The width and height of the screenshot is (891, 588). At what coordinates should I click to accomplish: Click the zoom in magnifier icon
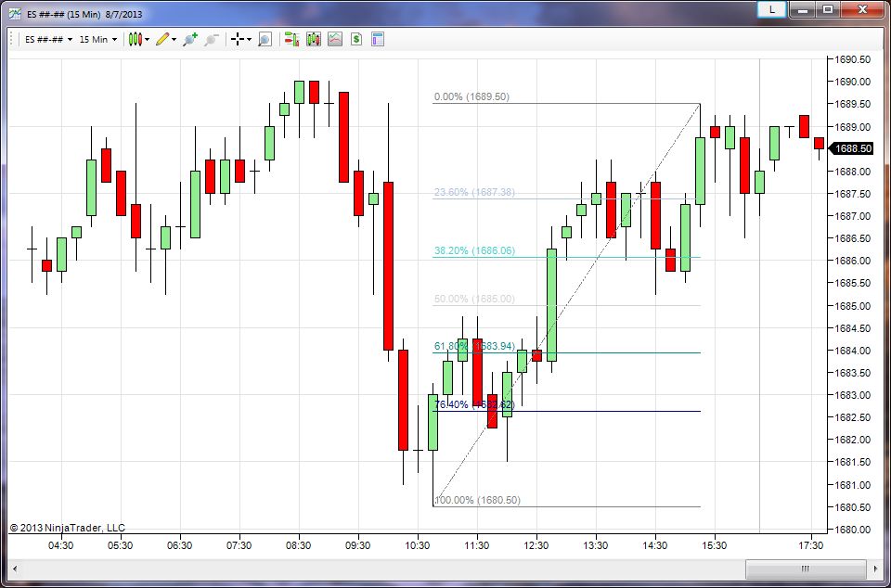(x=190, y=39)
